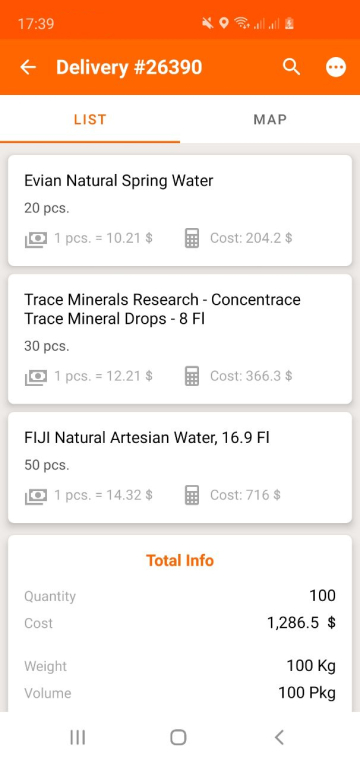
Task: Tap the Total Info heading
Action: pyautogui.click(x=180, y=561)
